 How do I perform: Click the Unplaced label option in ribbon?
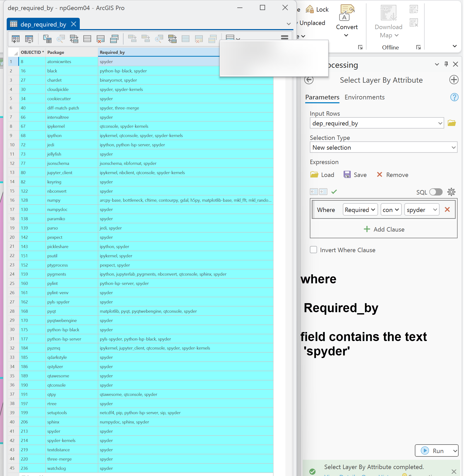click(x=312, y=23)
